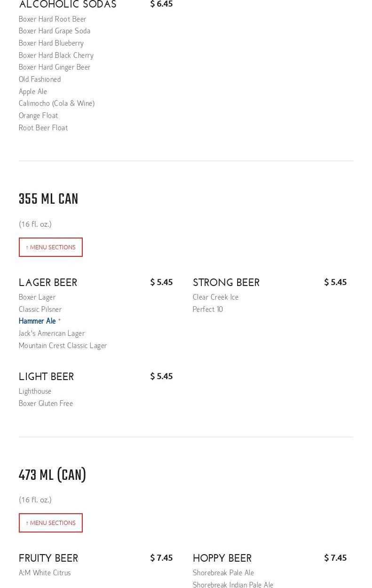Click the Clear Creek Ice item
Screen dimensions: 372x588
(x=215, y=297)
